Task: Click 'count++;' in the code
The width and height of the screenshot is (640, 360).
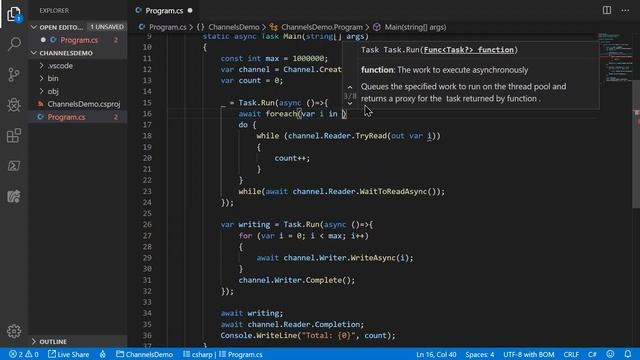Action: 292,158
